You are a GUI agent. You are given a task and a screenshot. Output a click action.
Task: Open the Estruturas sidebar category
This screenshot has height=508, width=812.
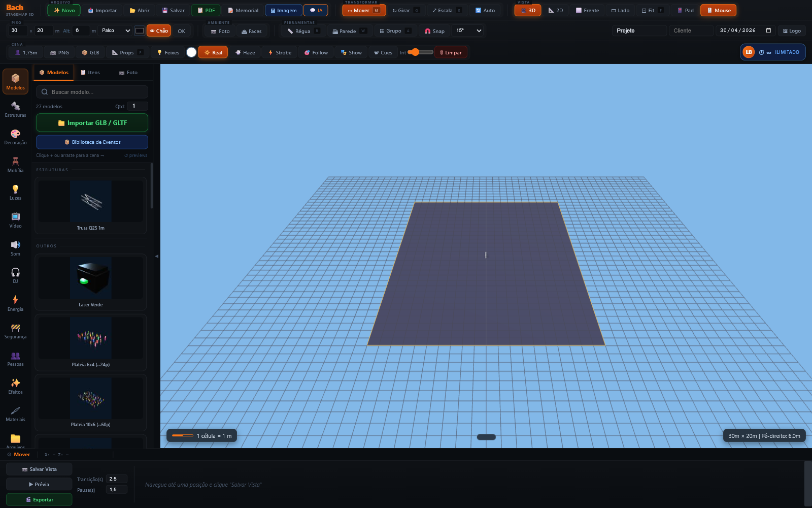[x=15, y=109]
